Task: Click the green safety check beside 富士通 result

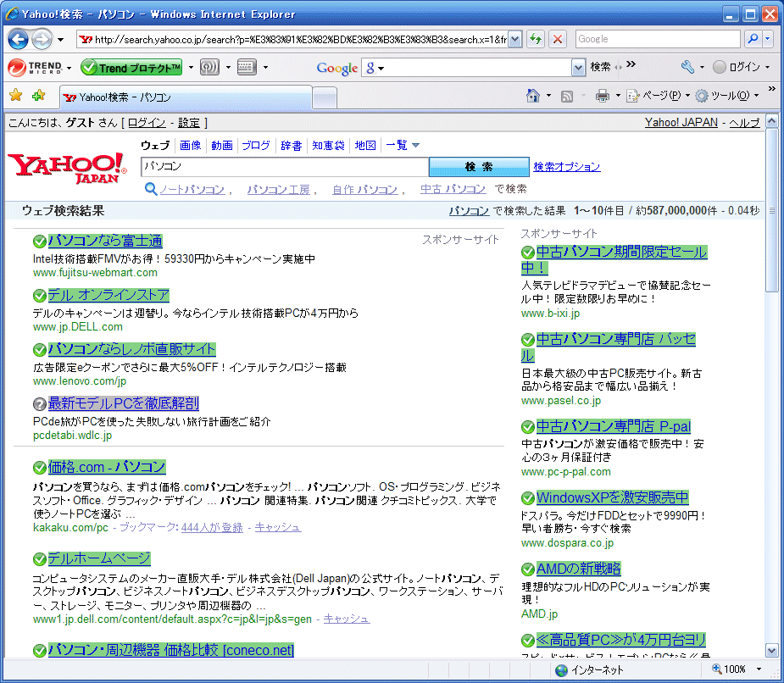Action: click(x=40, y=242)
